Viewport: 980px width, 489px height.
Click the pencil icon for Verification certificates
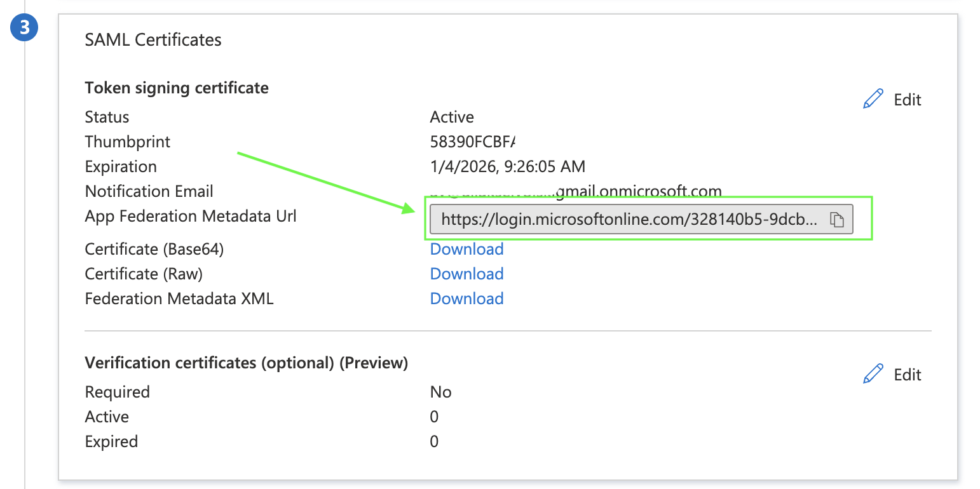coord(873,374)
